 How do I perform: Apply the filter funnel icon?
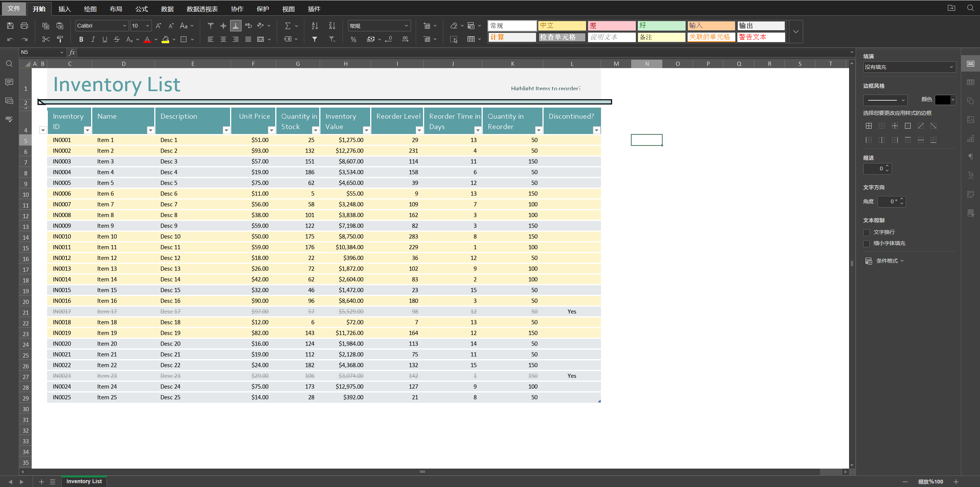coord(315,39)
